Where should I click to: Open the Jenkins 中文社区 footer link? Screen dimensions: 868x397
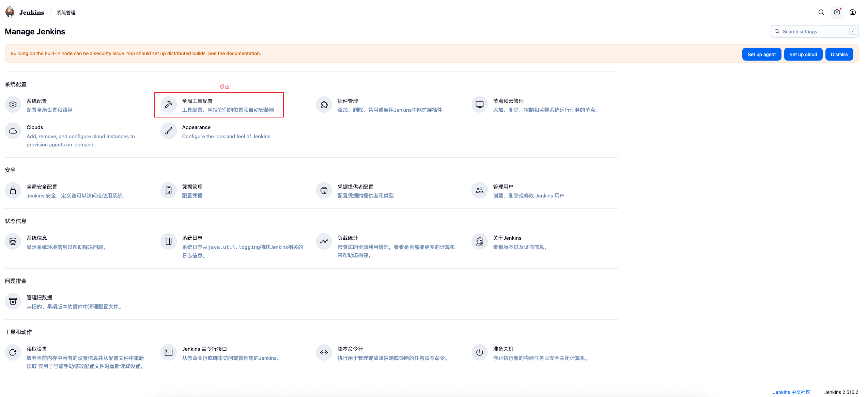pos(791,392)
